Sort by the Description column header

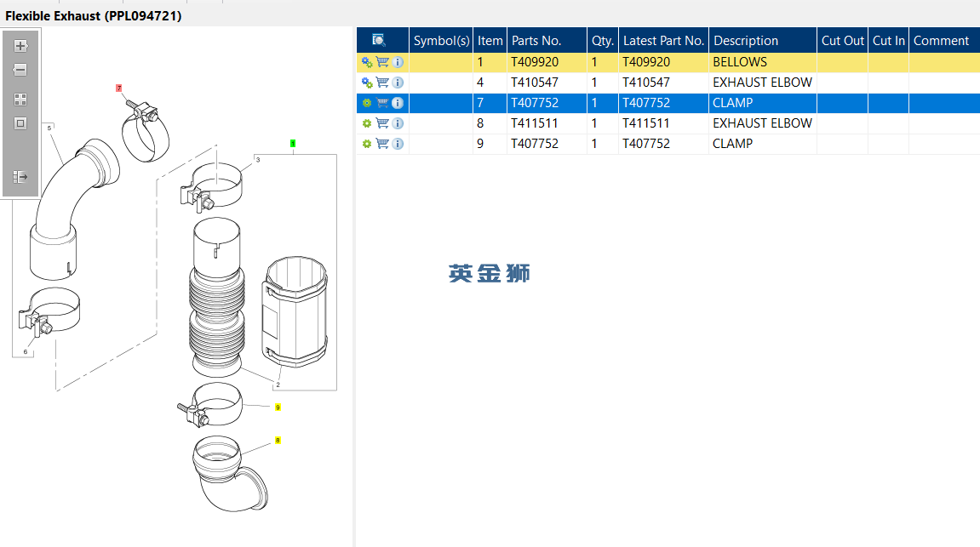click(763, 41)
